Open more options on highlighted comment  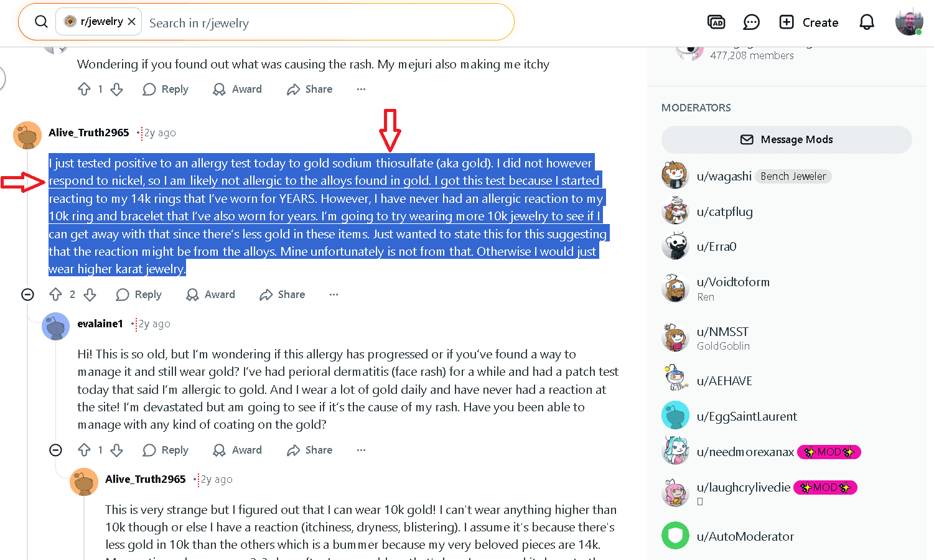334,294
